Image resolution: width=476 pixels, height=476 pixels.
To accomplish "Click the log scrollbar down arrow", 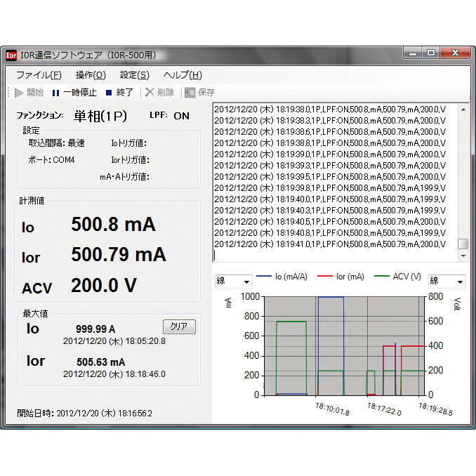I will point(463,257).
